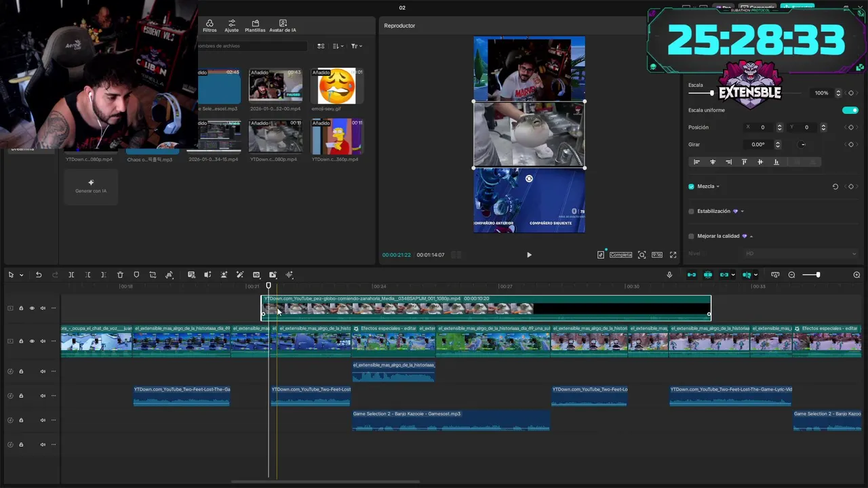Click the magic wand enhancement icon
Viewport: 868px width, 488px height.
click(x=240, y=274)
